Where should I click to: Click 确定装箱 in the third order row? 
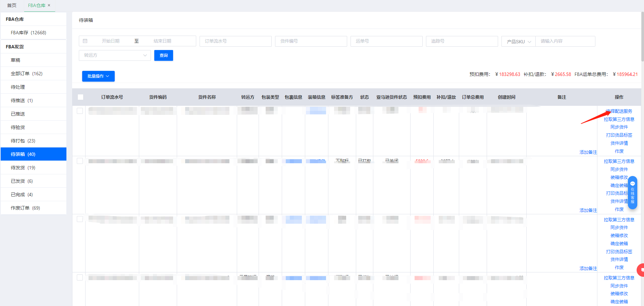pos(619,244)
